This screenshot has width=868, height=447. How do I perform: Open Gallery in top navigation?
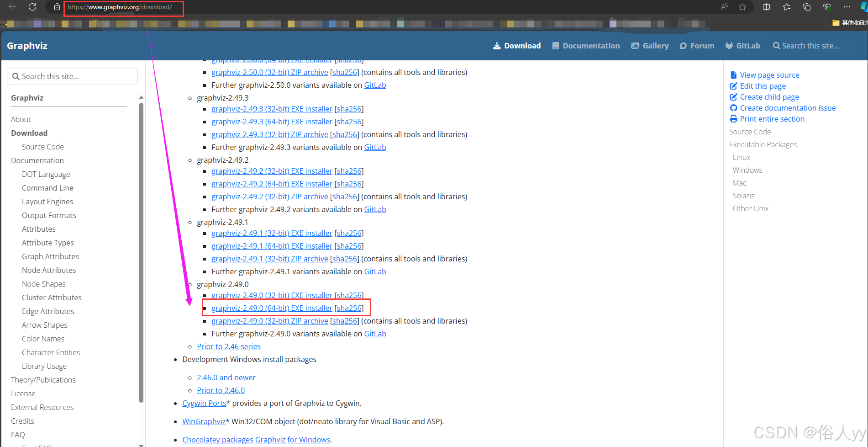click(x=656, y=46)
